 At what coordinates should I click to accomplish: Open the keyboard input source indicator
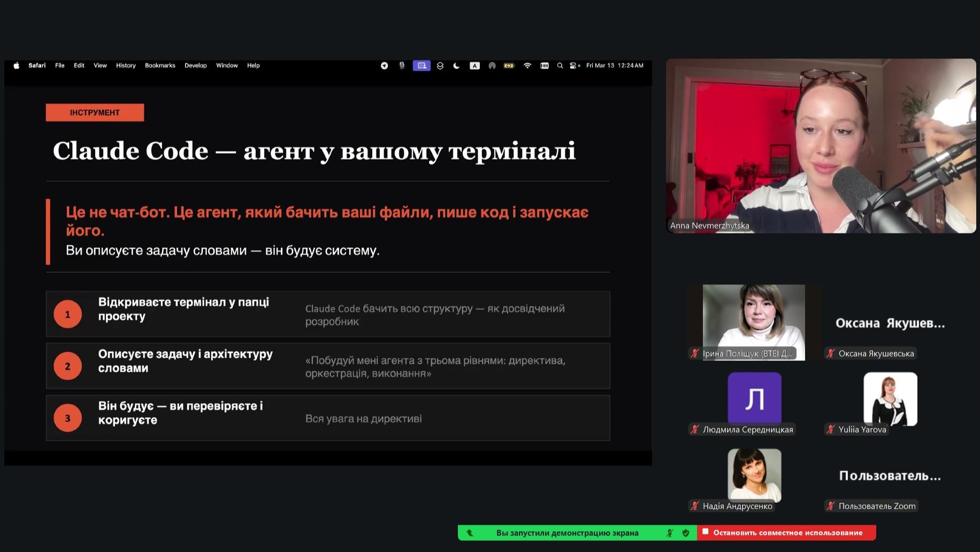(474, 66)
